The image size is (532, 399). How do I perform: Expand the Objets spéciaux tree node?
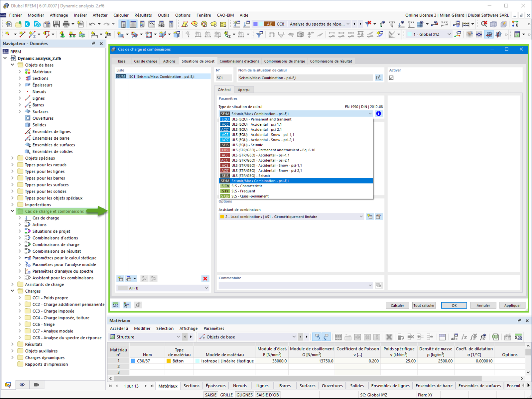(13, 158)
